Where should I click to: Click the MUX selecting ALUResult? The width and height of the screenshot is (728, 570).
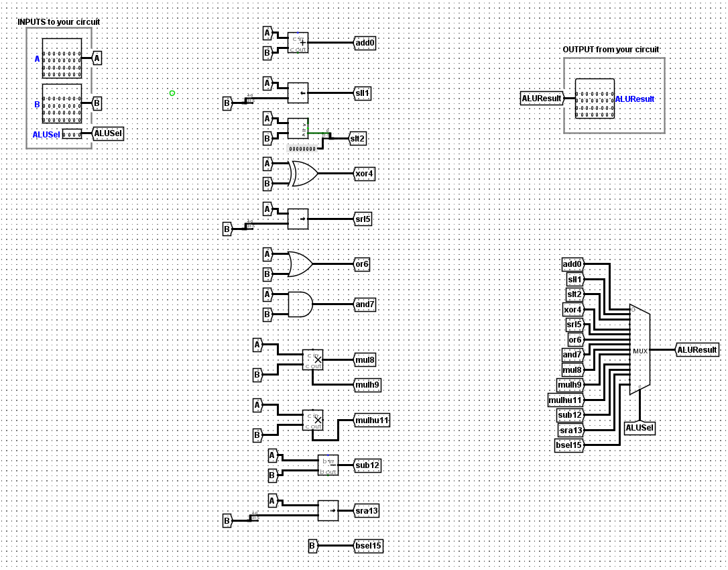click(638, 349)
